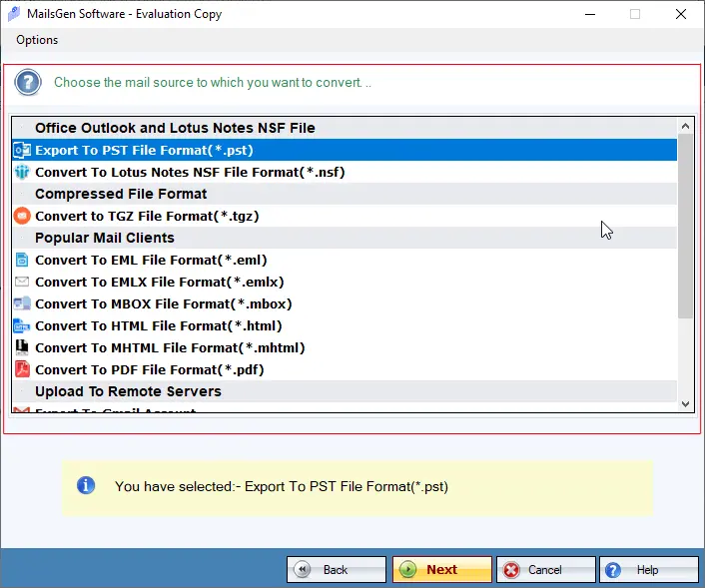The image size is (705, 588).
Task: Minimize the MailsGen window
Action: pyautogui.click(x=590, y=14)
